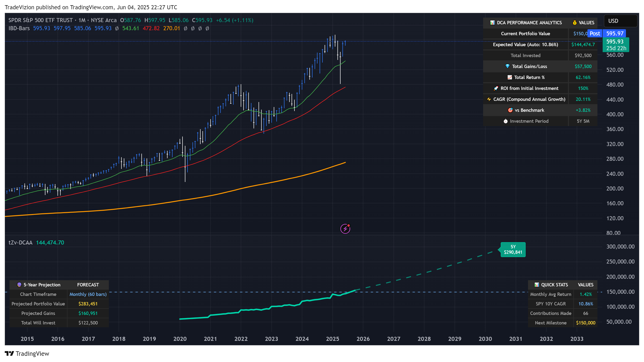Click the $160,951 projected gains value

[88, 313]
